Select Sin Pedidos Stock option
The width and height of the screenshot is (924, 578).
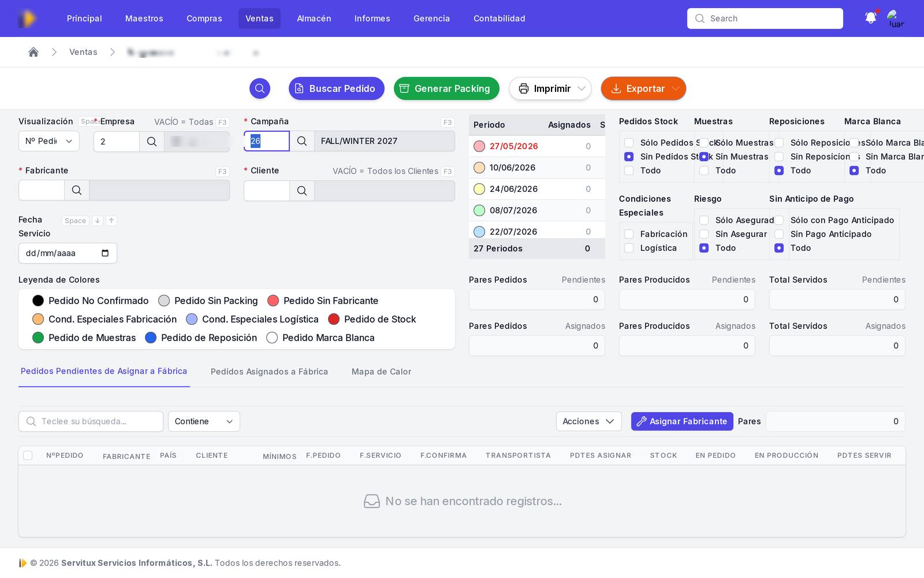pos(629,157)
